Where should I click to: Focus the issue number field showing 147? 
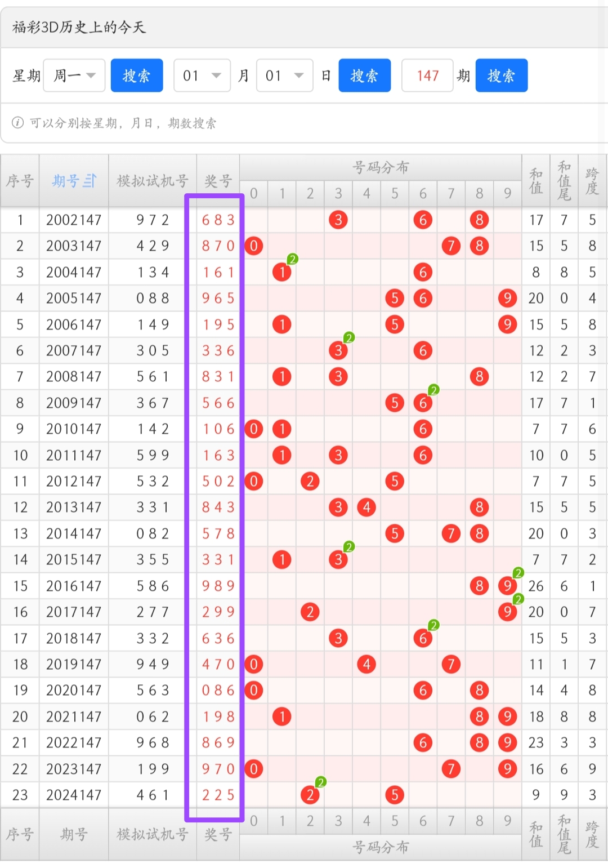coord(427,75)
